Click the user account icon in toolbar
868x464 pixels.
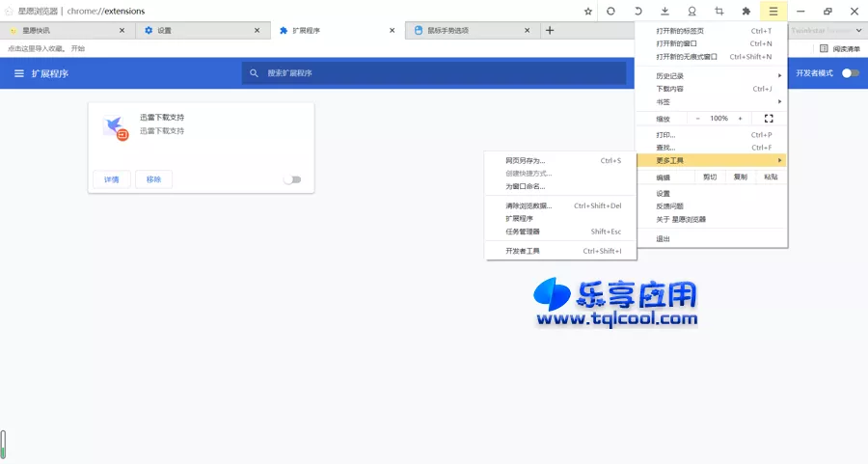(x=692, y=11)
